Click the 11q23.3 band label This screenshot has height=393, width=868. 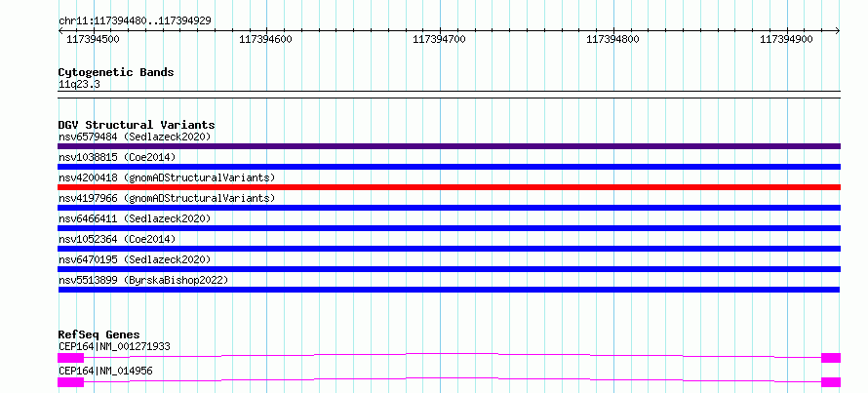tap(79, 85)
